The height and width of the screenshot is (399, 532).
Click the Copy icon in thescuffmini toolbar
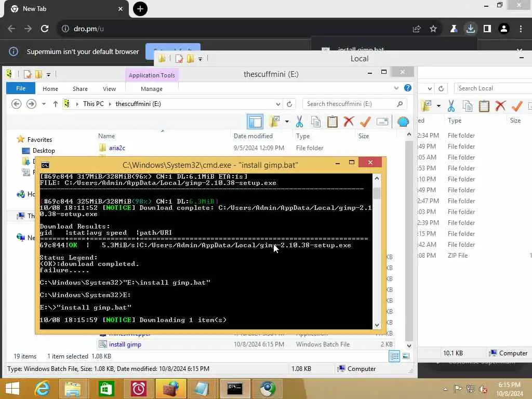pos(315,122)
